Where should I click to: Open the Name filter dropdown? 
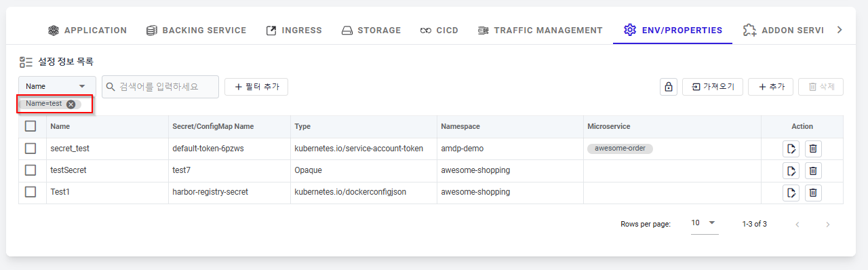pos(57,87)
